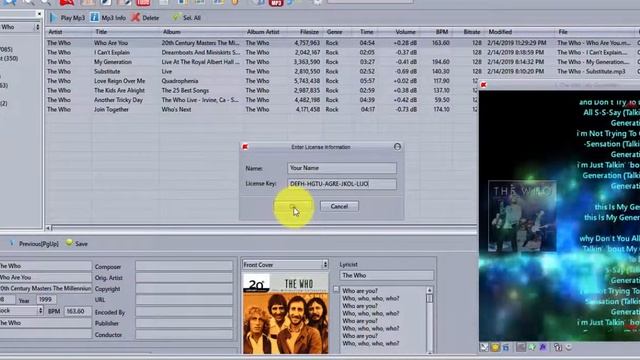Click the Quadrophenia album cell
This screenshot has height=360, width=640.
(180, 81)
